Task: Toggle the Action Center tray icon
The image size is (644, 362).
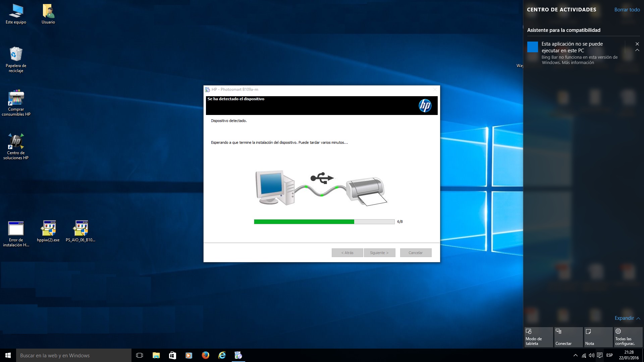Action: point(600,355)
